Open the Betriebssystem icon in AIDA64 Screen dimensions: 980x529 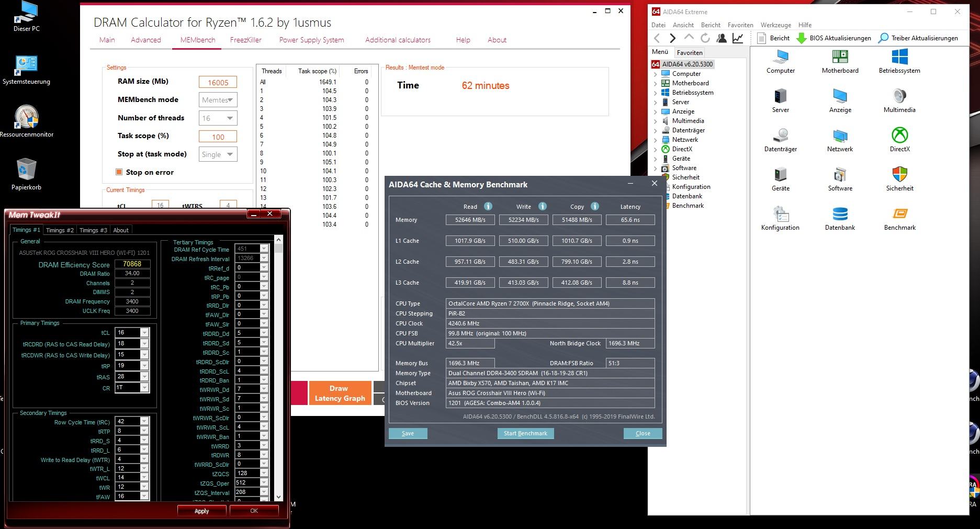point(899,62)
